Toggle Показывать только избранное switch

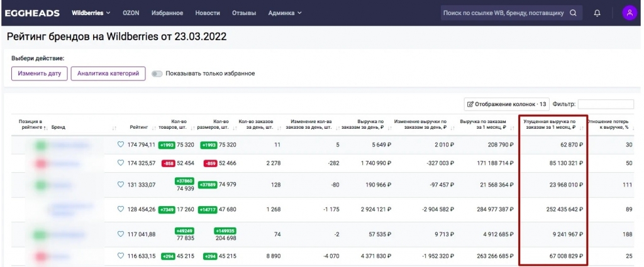pos(157,74)
